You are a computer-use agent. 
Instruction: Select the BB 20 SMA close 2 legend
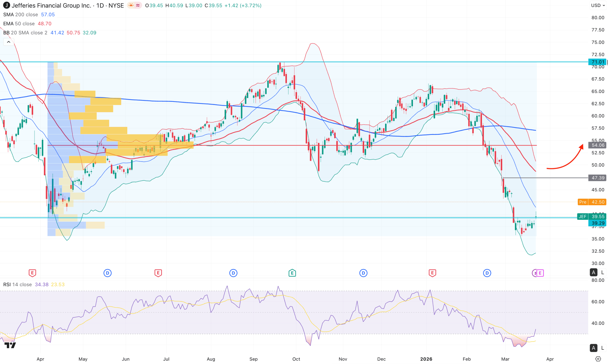click(25, 33)
